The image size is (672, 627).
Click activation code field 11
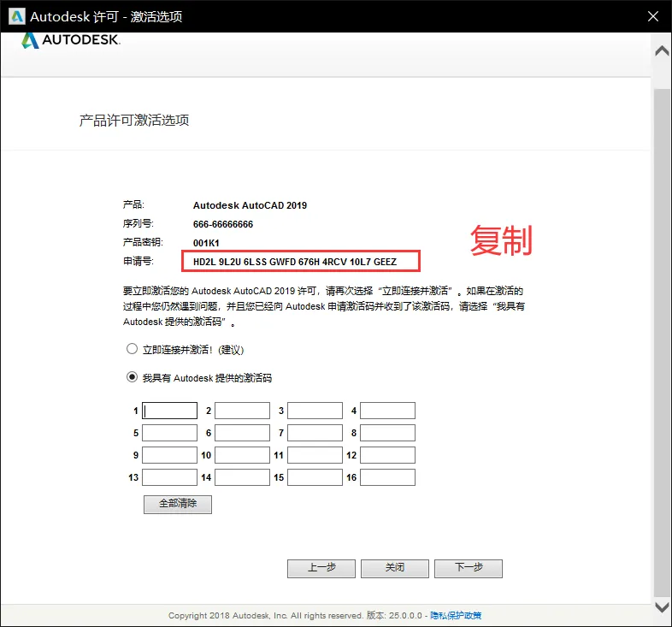tap(315, 455)
